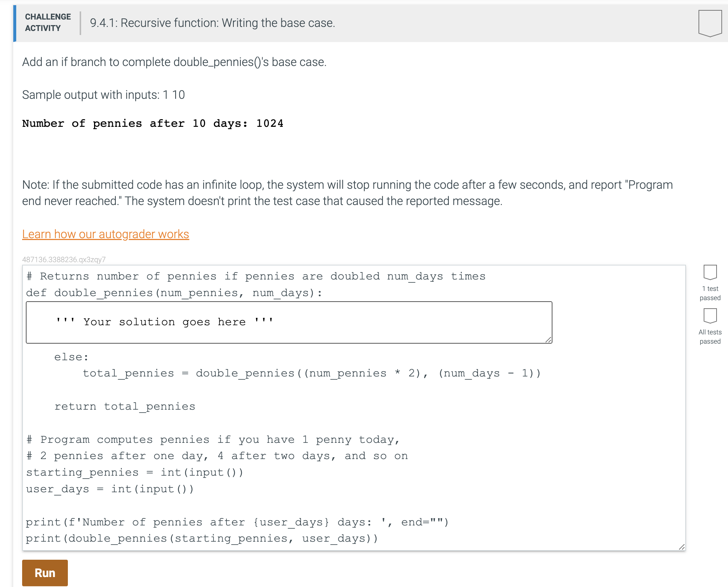Screen dimensions: 728x587
Task: Click the user_days = int(input()) line
Action: click(110, 489)
